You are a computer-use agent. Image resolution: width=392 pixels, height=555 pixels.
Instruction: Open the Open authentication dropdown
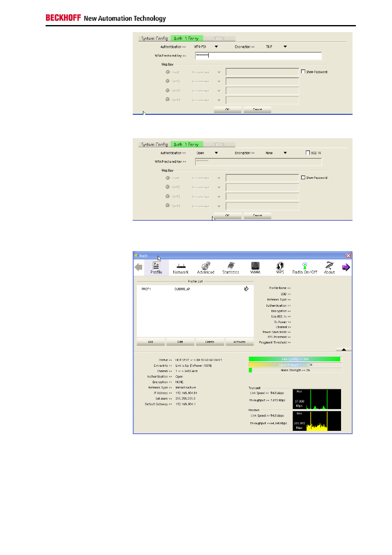216,153
